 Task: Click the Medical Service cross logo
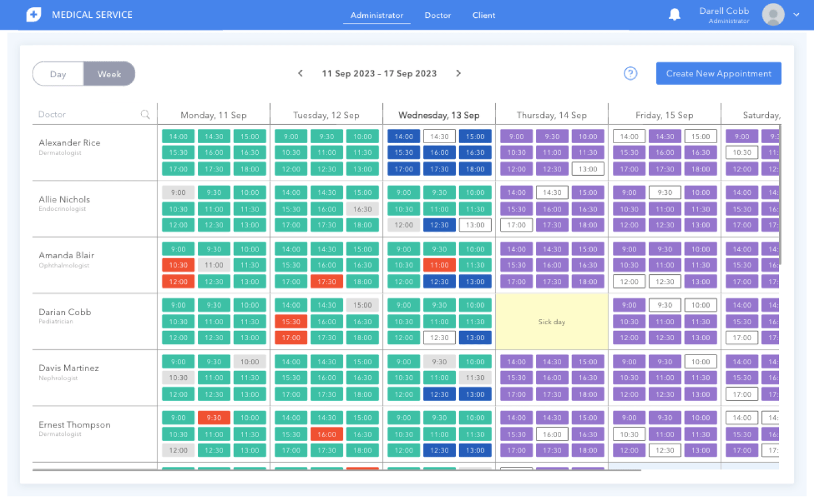(x=33, y=14)
